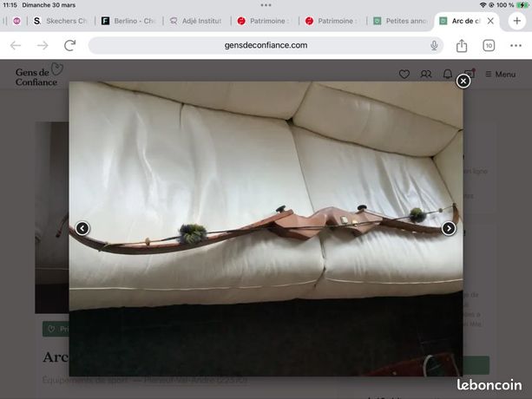Viewport: 532px width, 399px height.
Task: Click the Gens de Confiance logo
Action: pyautogui.click(x=39, y=75)
